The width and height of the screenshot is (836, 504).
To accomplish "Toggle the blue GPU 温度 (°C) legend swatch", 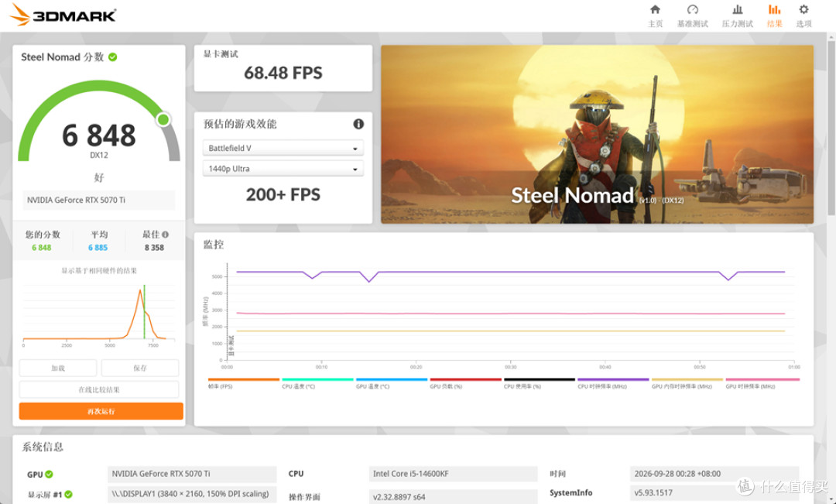I will 392,379.
